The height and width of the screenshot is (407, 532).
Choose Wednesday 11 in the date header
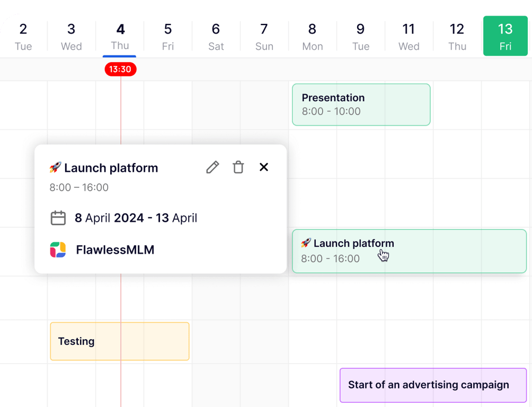(409, 36)
